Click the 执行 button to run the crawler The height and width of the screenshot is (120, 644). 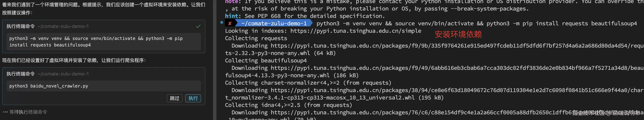[x=193, y=98]
